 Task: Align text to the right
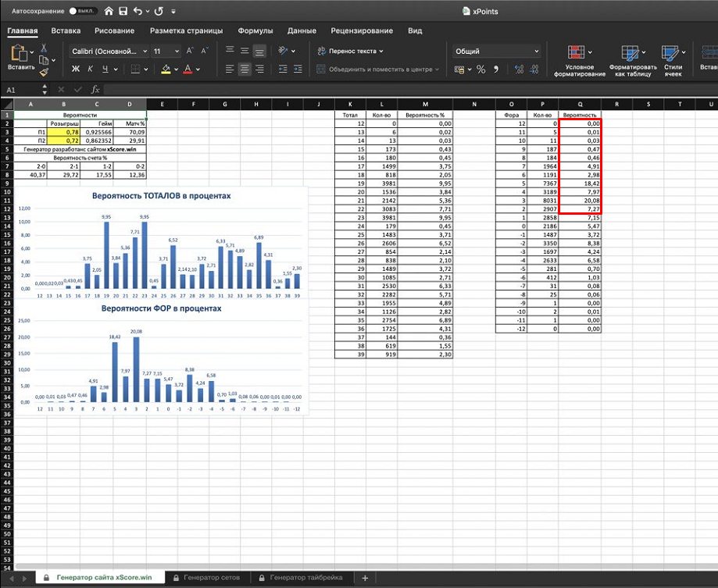[x=259, y=69]
